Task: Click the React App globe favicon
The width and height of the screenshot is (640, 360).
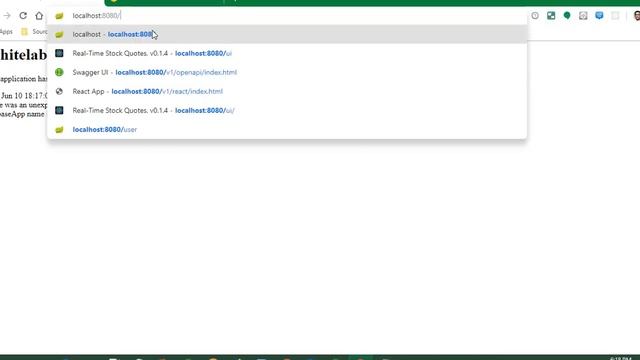Action: click(59, 91)
